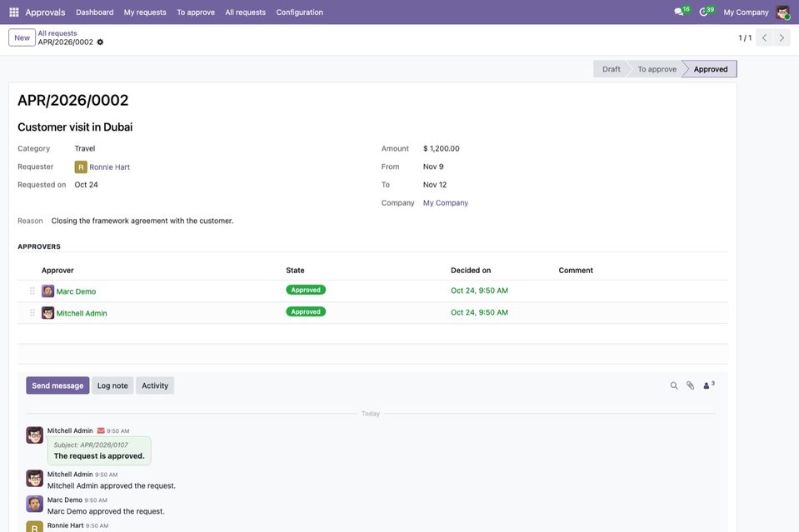799x532 pixels.
Task: Click Marc Demo avatar in approvers list
Action: click(47, 291)
